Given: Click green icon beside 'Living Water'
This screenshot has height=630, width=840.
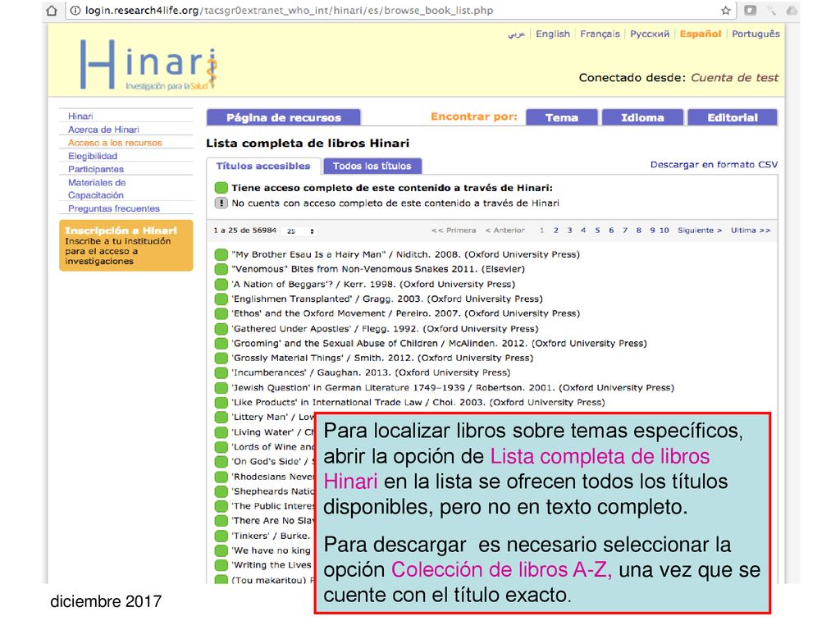Looking at the screenshot, I should (221, 432).
